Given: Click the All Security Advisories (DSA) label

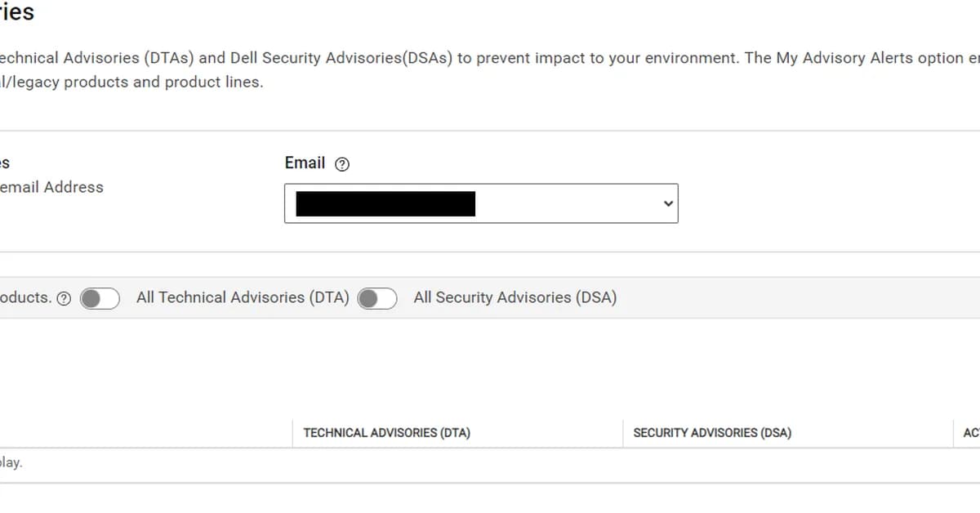Looking at the screenshot, I should pos(515,297).
